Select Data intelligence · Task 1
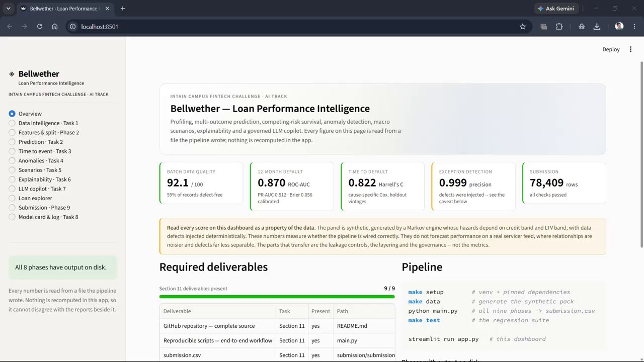This screenshot has width=644, height=362. [x=43, y=123]
